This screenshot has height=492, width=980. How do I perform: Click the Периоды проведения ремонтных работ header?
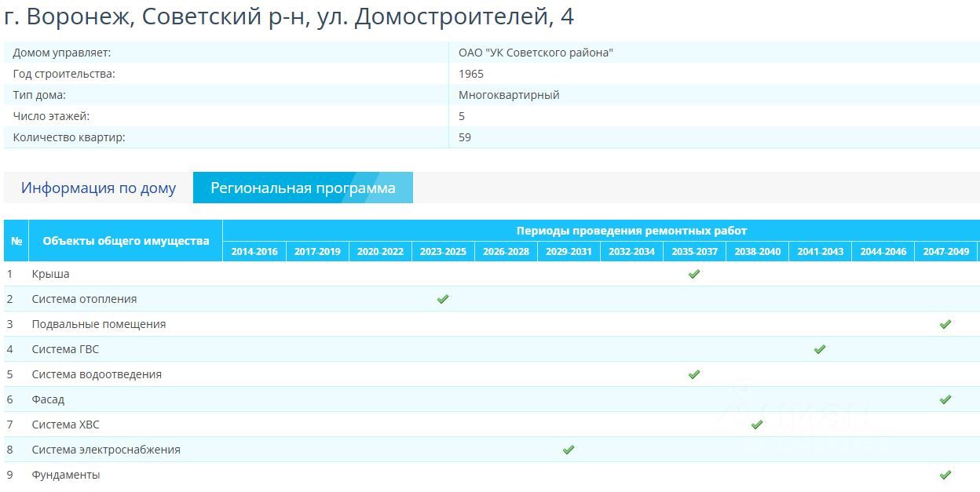pos(631,231)
